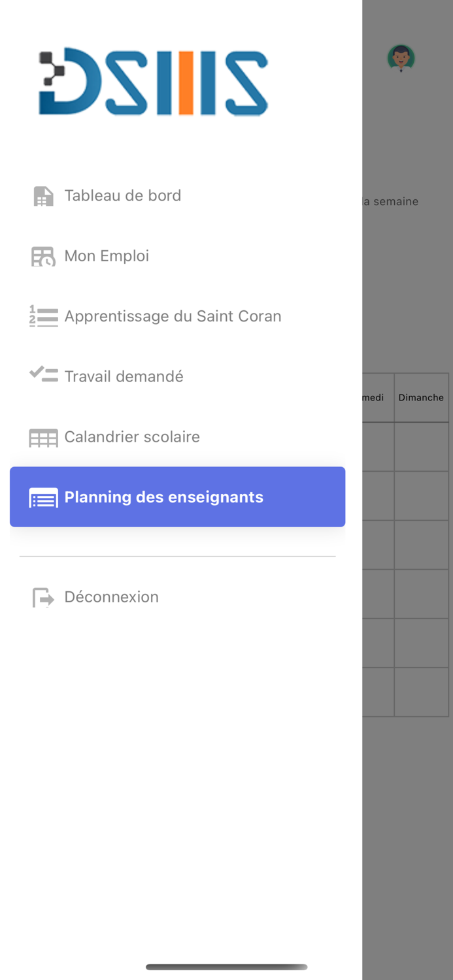Click the Mon Emploi timetable clock icon
This screenshot has height=980, width=453.
43,256
